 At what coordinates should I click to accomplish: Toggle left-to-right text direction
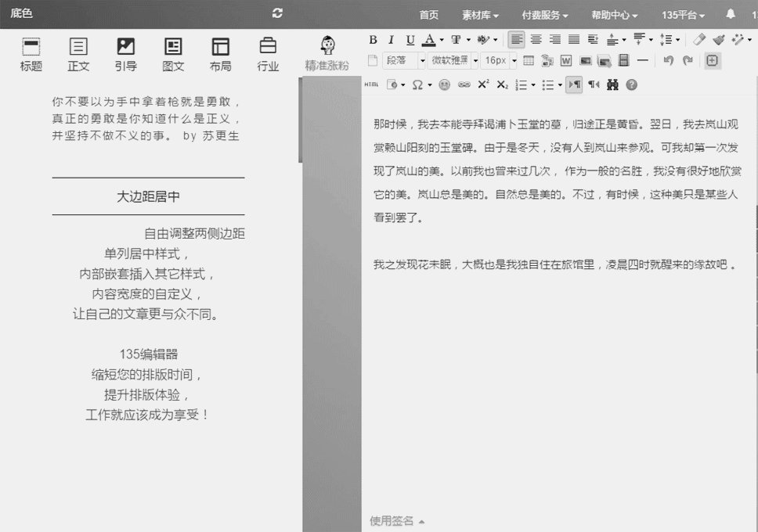point(574,84)
